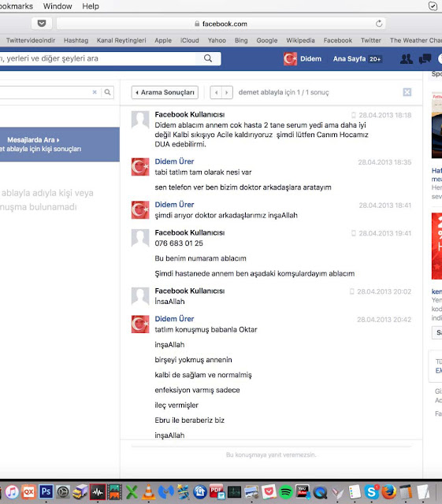Open Photoshop from the dock
Viewport: 442px width, 504px height.
pyautogui.click(x=46, y=491)
